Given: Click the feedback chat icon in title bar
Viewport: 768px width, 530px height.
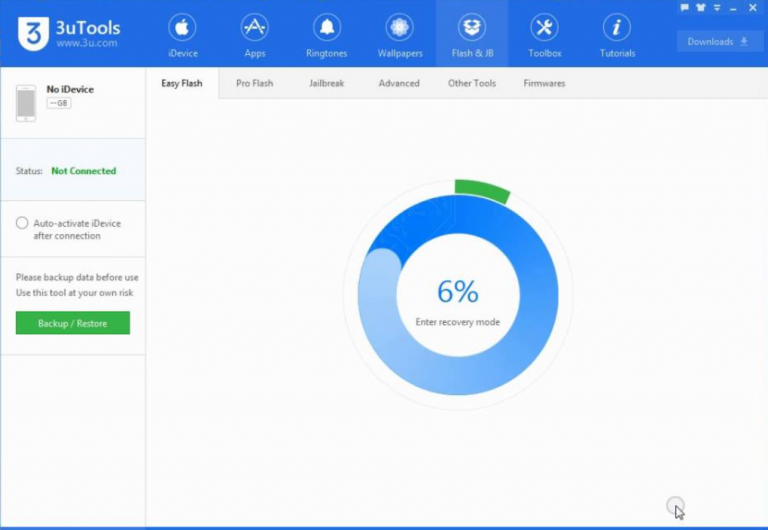Looking at the screenshot, I should 685,7.
